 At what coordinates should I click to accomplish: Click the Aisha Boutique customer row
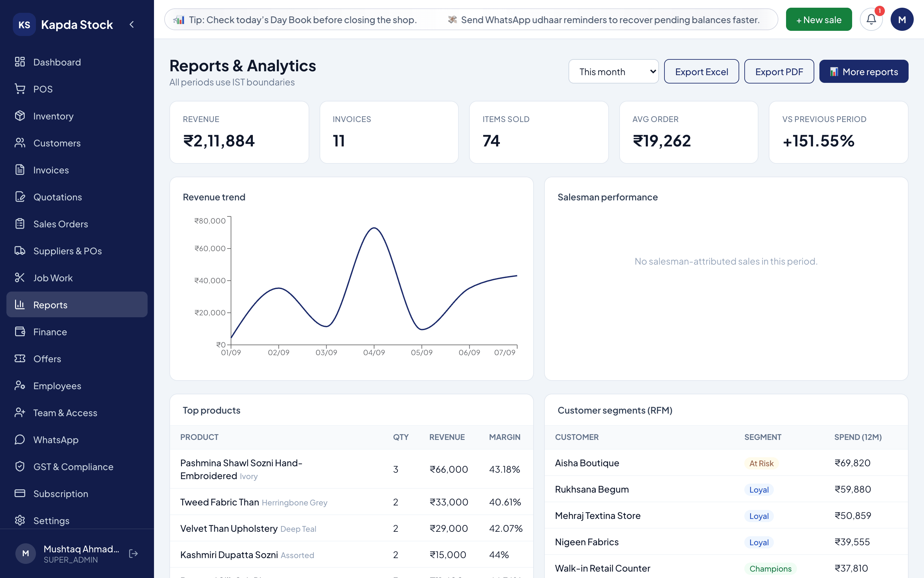(726, 463)
